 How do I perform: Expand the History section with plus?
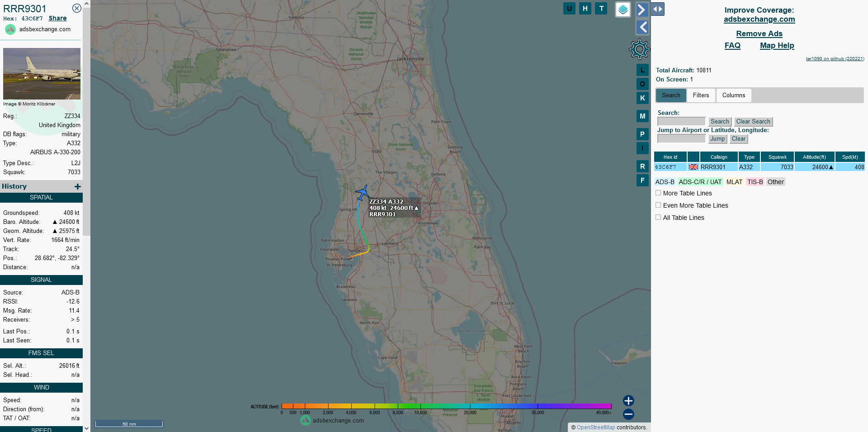coord(78,186)
